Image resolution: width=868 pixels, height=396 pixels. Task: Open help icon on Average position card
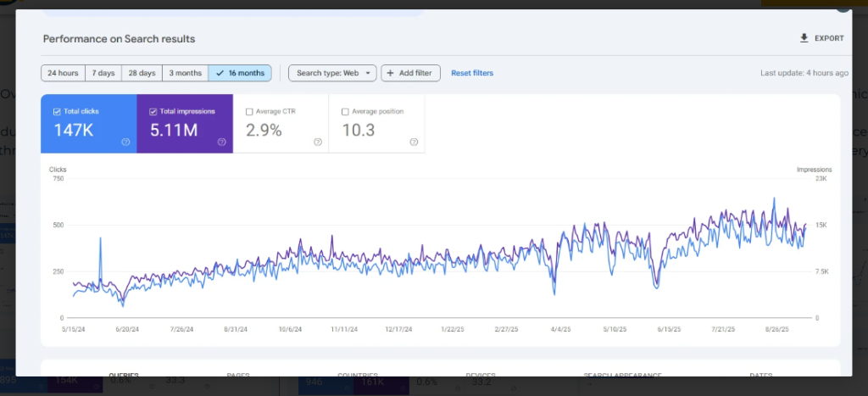[x=414, y=142]
